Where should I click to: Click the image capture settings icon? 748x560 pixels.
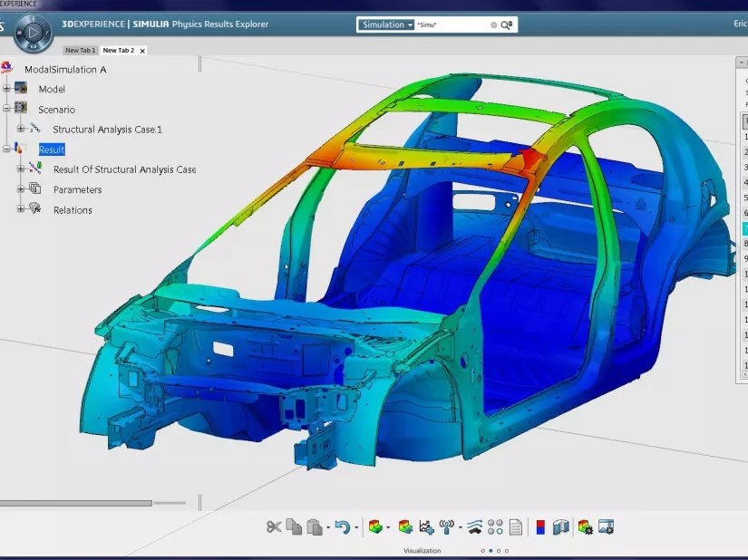[x=606, y=527]
